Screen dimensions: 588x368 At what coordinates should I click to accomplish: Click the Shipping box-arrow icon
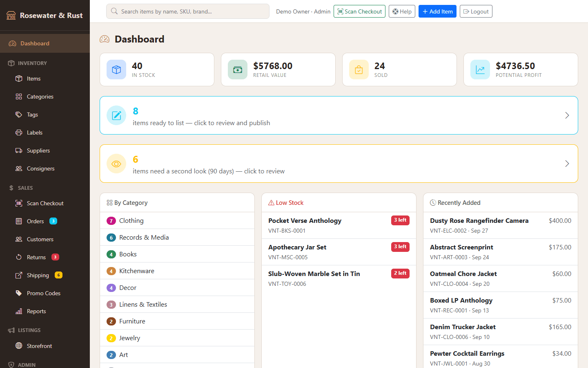pyautogui.click(x=19, y=275)
